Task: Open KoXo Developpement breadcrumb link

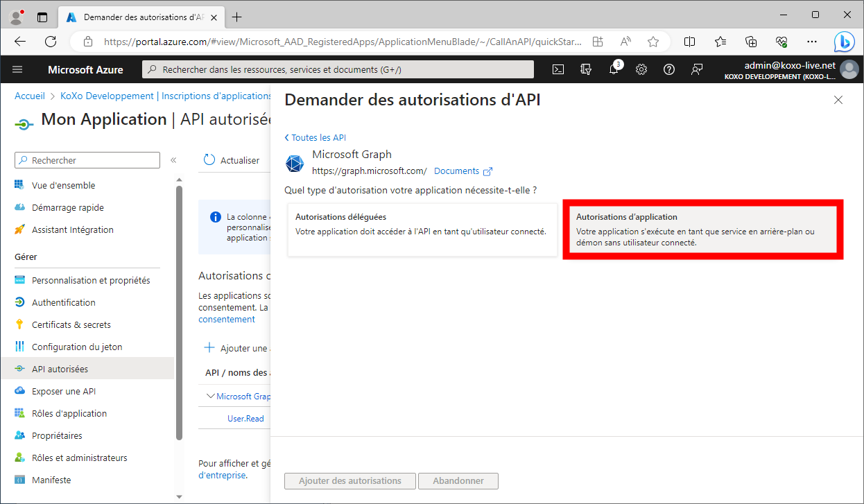Action: point(166,96)
